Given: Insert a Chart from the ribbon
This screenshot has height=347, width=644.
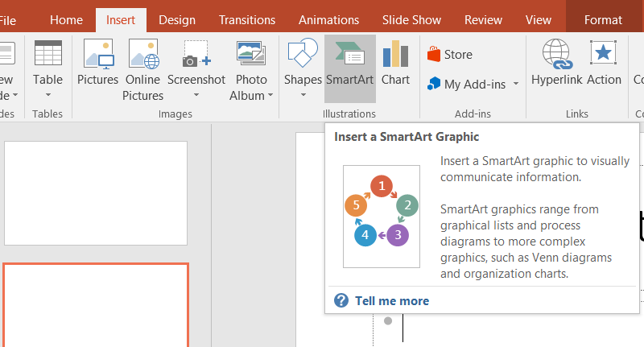Looking at the screenshot, I should click(395, 55).
